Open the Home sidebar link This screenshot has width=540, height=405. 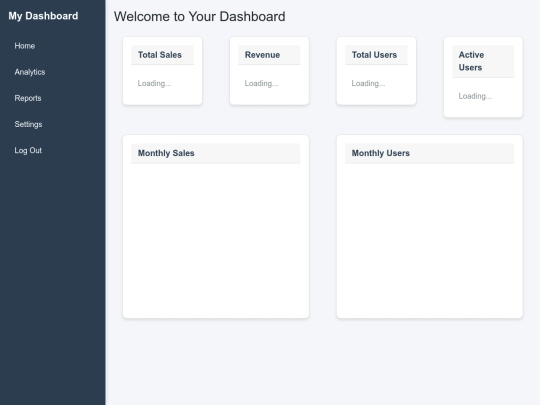tap(25, 46)
